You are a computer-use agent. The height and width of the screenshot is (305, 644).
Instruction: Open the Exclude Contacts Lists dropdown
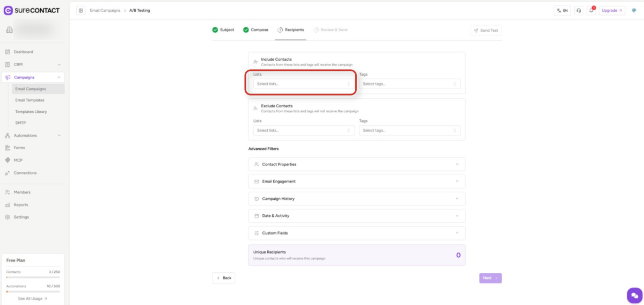point(304,130)
